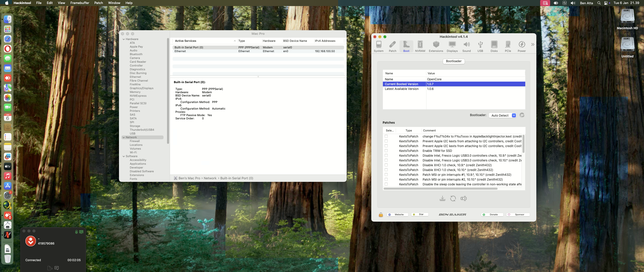644x272 pixels.
Task: Click the Sponsor button
Action: point(518,215)
